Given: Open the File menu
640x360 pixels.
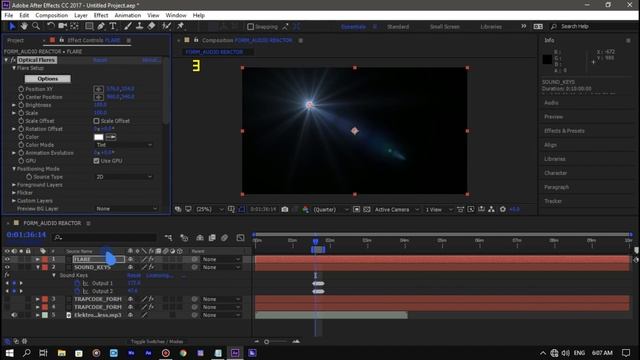Looking at the screenshot, I should pos(9,15).
